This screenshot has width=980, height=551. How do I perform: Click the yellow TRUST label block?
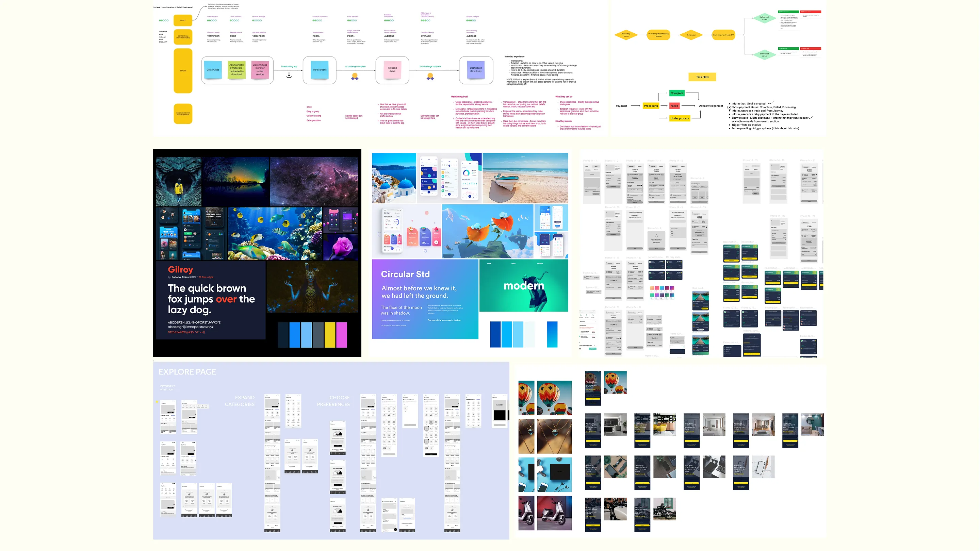pos(183,20)
